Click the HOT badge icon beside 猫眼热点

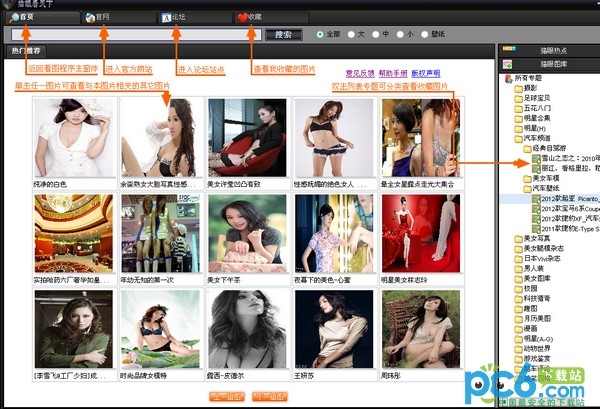point(509,49)
